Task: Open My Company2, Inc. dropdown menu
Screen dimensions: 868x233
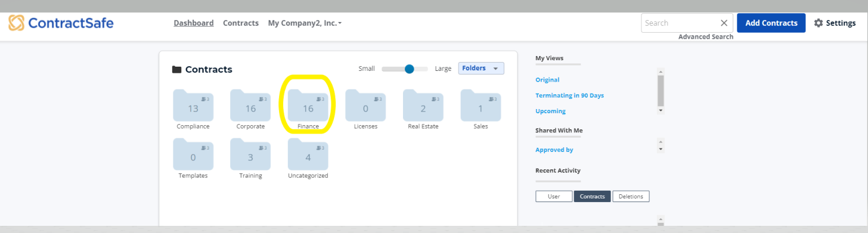Action: tap(305, 23)
